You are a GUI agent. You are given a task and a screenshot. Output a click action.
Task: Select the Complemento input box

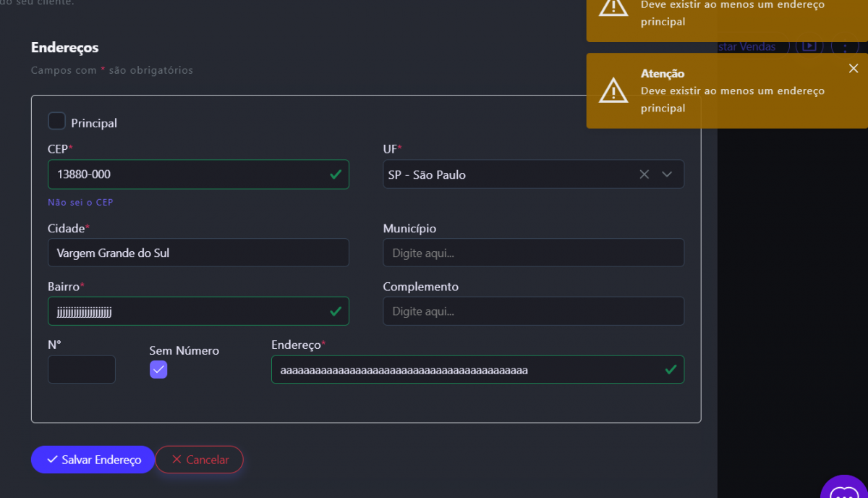pyautogui.click(x=533, y=311)
